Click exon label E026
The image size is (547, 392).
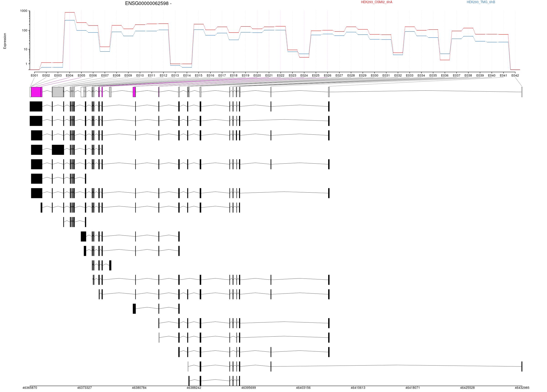328,75
